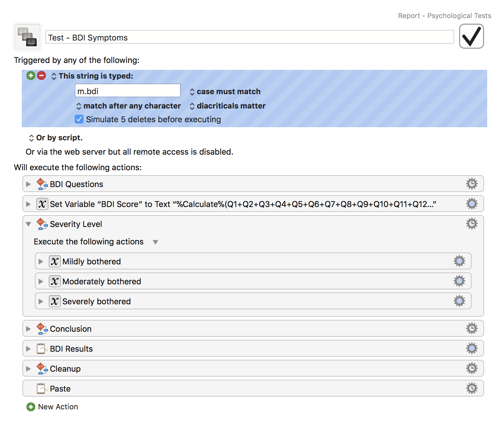Screen dimensions: 504x424
Task: Click the Test - BDI Symptoms name field
Action: 250,37
